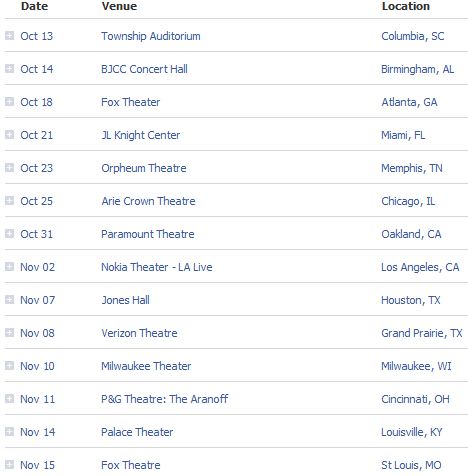
Task: Click plus icon beside Nov 10
Action: pyautogui.click(x=9, y=365)
